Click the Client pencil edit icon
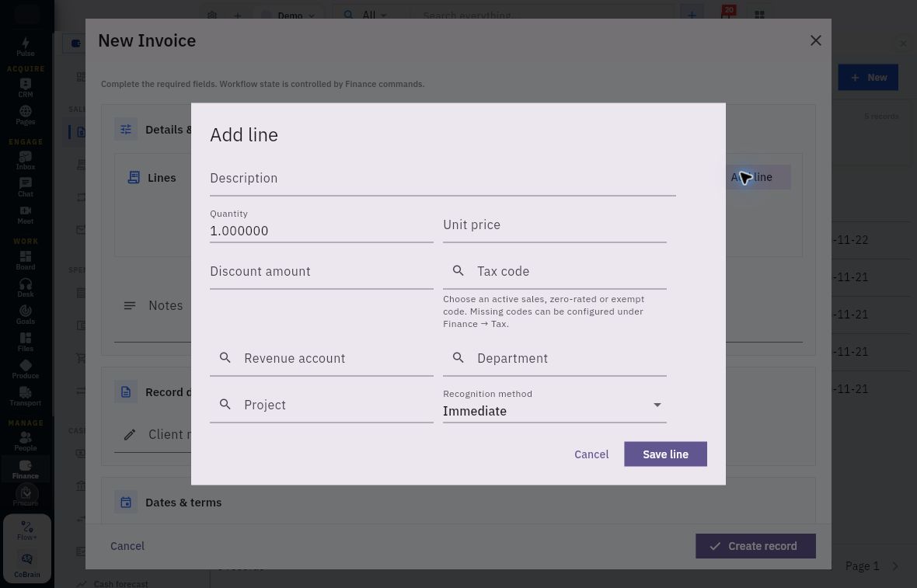917x588 pixels. (129, 434)
